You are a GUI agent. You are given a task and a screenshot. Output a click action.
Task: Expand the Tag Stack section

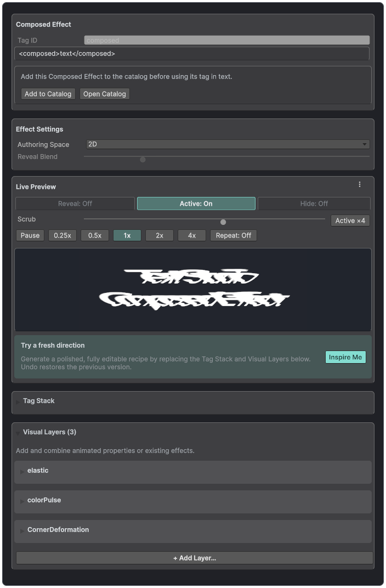[x=18, y=402]
